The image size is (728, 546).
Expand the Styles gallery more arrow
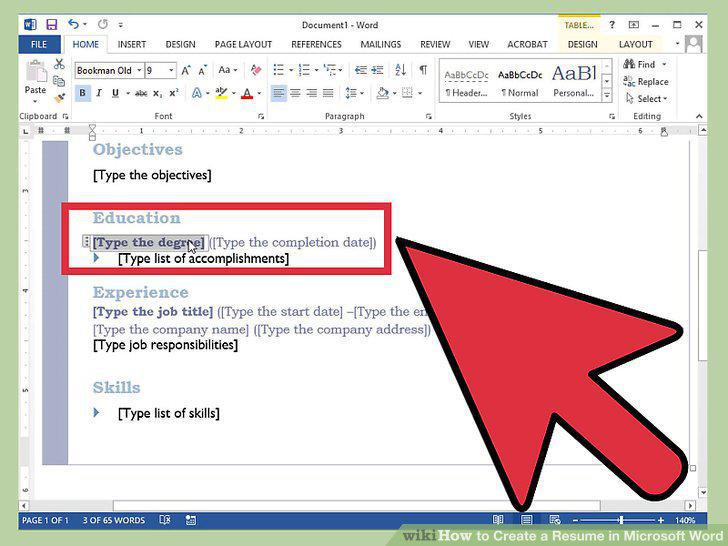pyautogui.click(x=606, y=96)
